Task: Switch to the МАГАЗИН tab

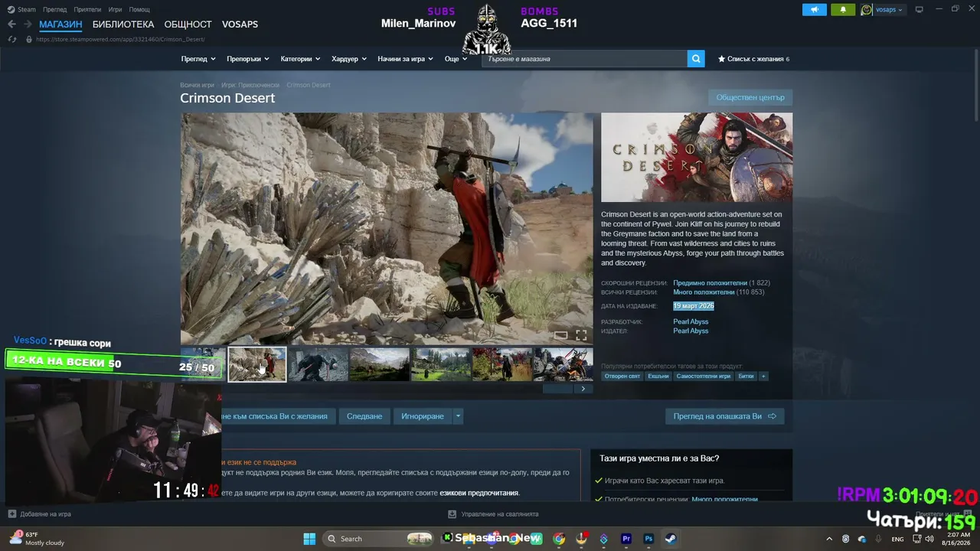Action: [x=60, y=24]
